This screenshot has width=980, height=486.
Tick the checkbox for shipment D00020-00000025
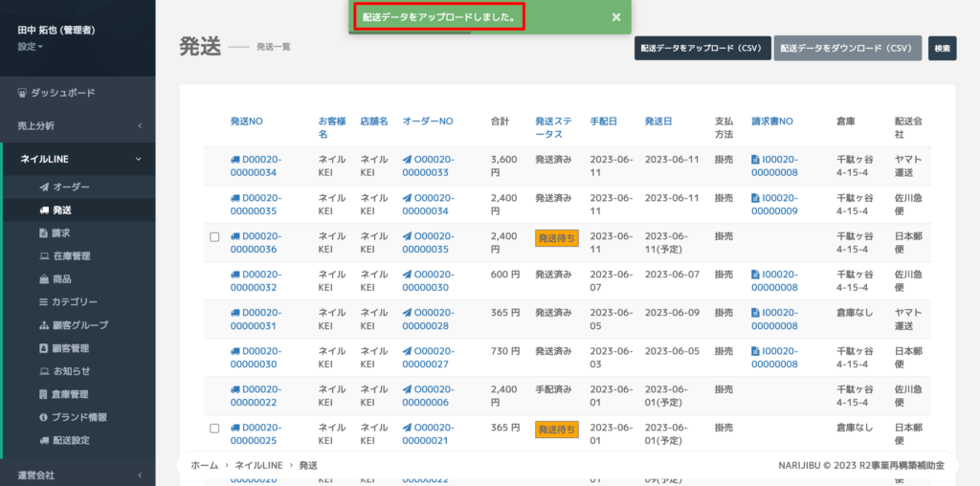(x=214, y=428)
